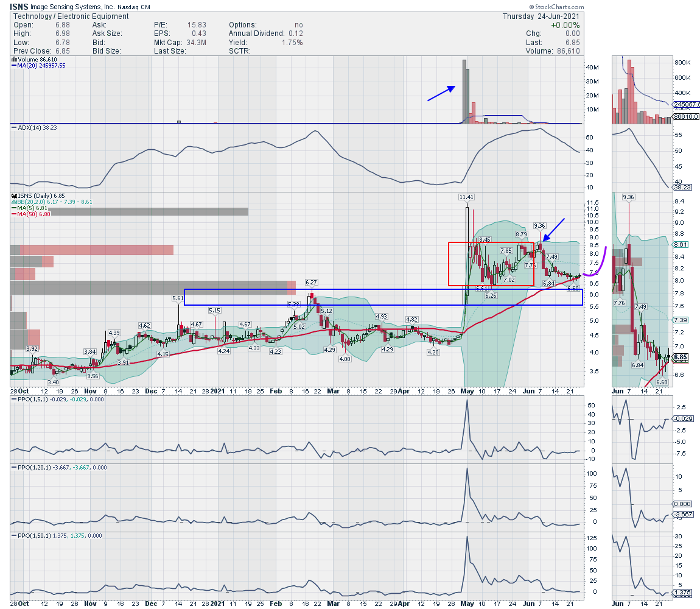The width and height of the screenshot is (700, 609).
Task: Click the 3.40 October low price label
Action: pos(53,382)
